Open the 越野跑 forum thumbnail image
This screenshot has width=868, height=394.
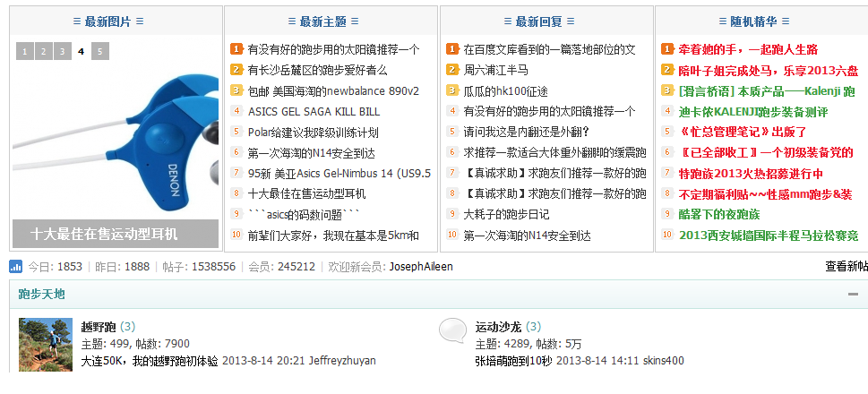click(x=46, y=344)
